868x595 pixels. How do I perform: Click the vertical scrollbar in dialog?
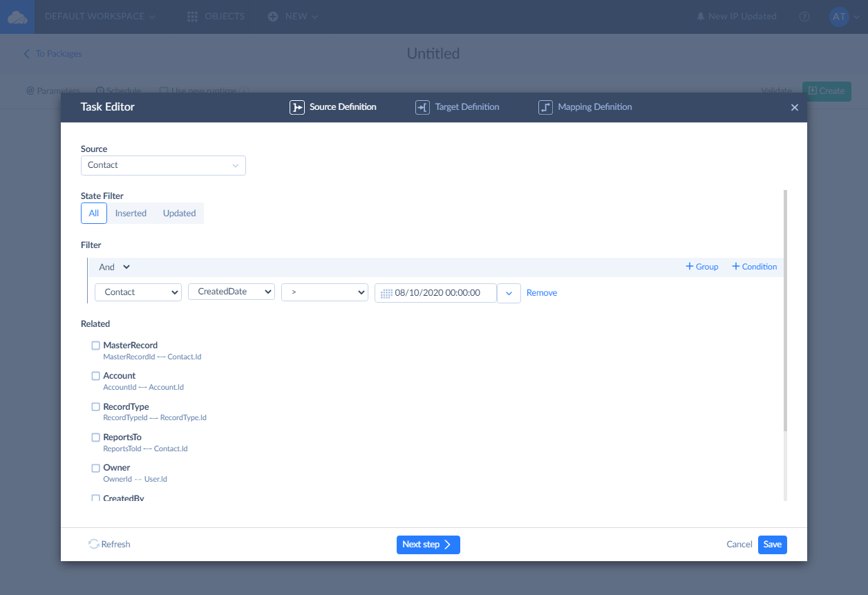tap(785, 311)
